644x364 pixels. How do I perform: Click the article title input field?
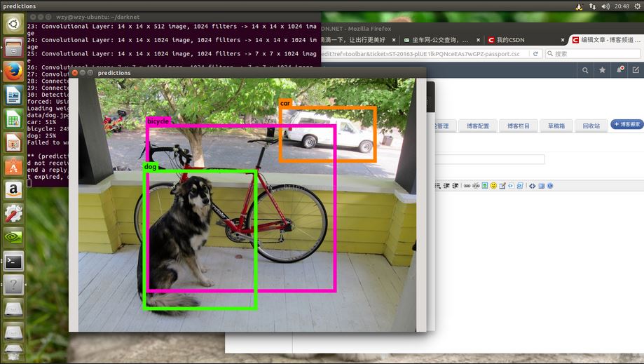pos(490,159)
